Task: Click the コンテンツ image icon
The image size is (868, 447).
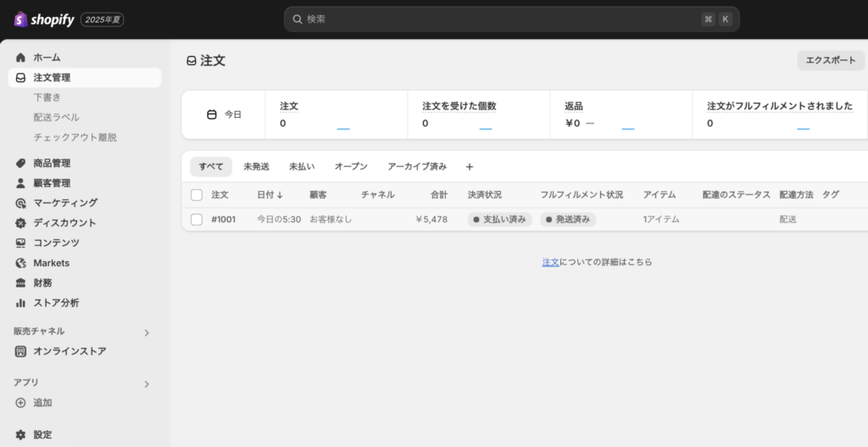Action: click(20, 243)
